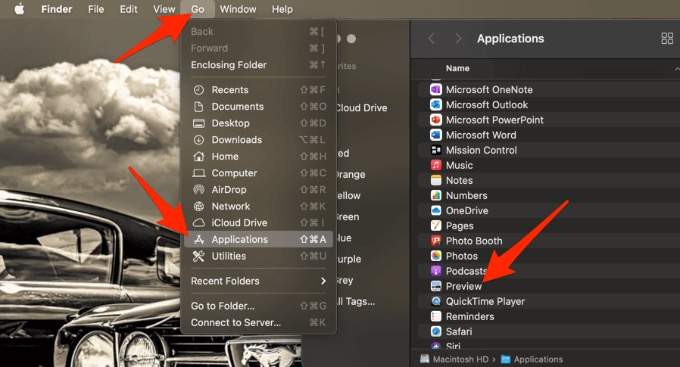The image size is (680, 367).
Task: Click the Desktop icon in Go menu
Action: coord(199,123)
